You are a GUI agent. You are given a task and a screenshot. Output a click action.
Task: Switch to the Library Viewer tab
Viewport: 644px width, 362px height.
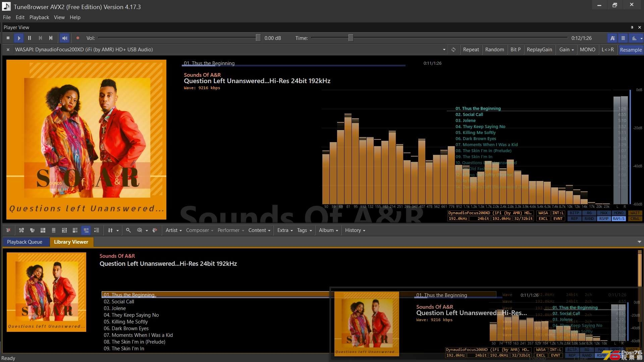point(71,242)
